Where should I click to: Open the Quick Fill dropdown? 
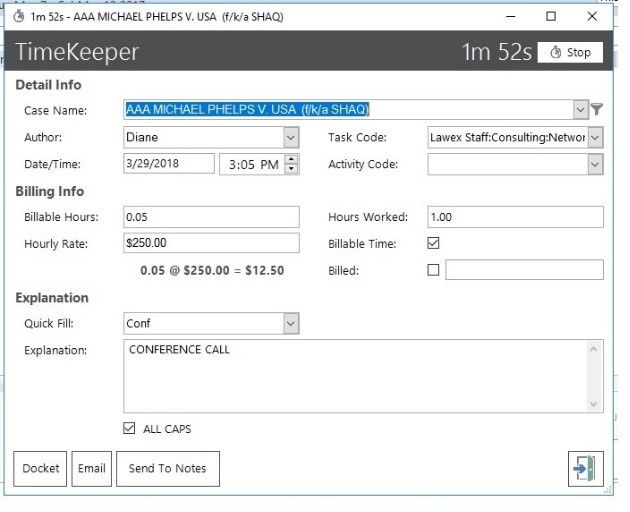[291, 324]
